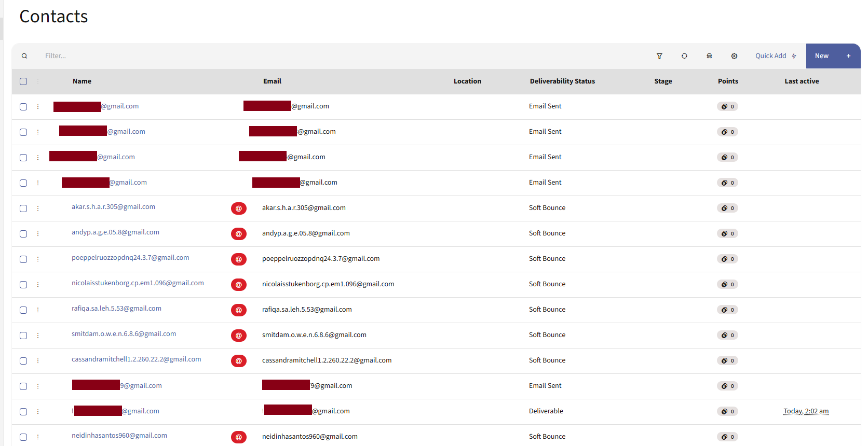Click red @ icon for nicolaisstukenborg.cp.em1.096

point(239,285)
